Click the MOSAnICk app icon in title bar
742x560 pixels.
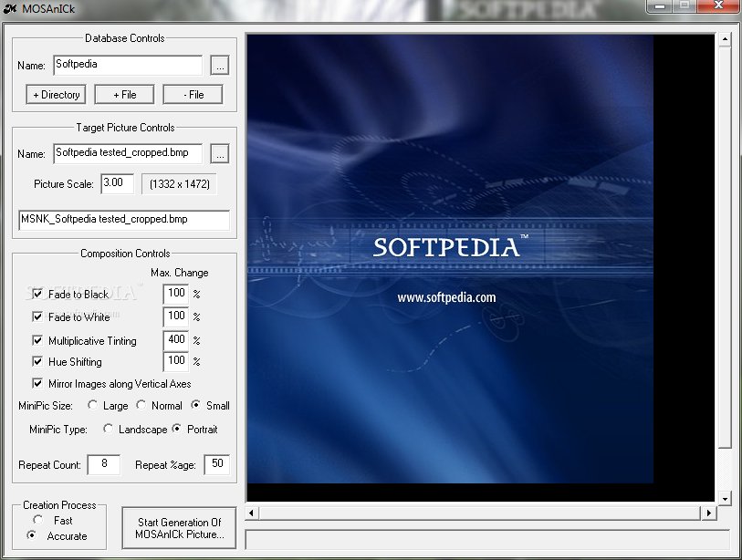click(x=9, y=8)
